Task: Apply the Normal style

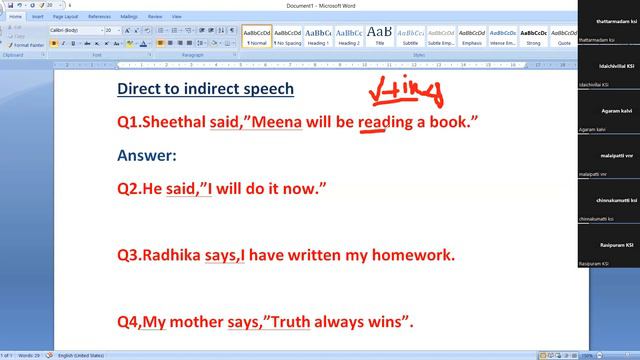Action: [x=257, y=37]
